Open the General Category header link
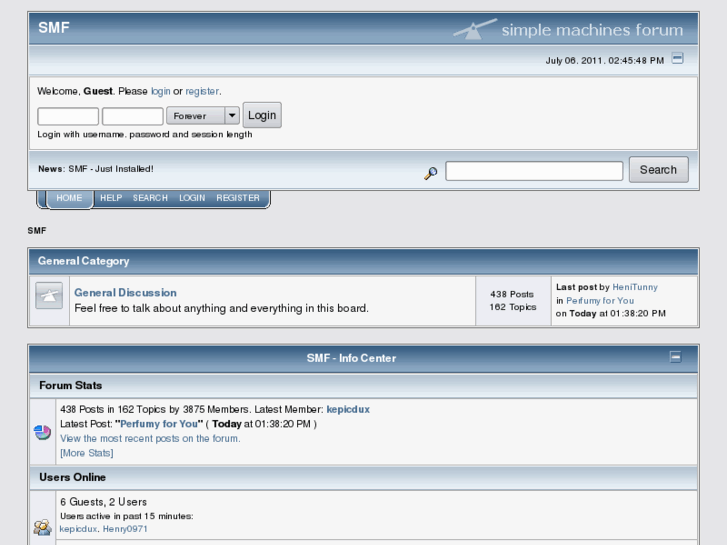 (x=83, y=261)
